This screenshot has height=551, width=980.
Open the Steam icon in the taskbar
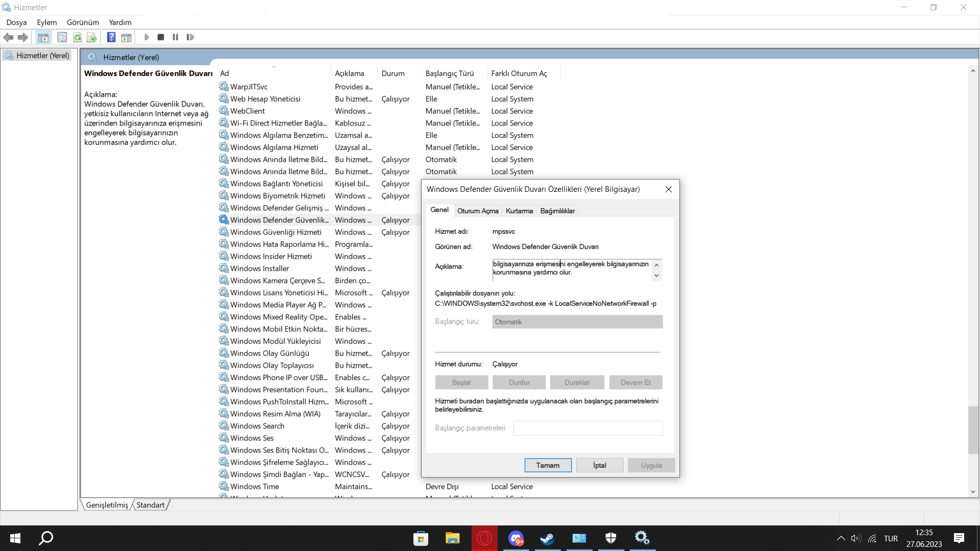click(547, 538)
